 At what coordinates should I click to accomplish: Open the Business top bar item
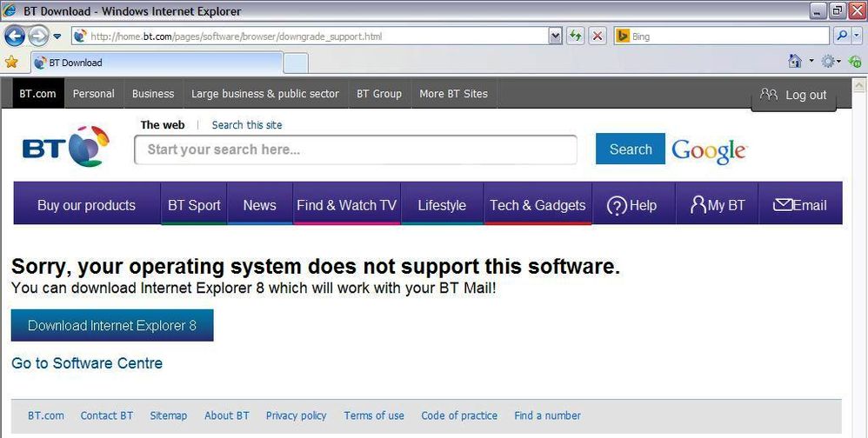(x=153, y=94)
